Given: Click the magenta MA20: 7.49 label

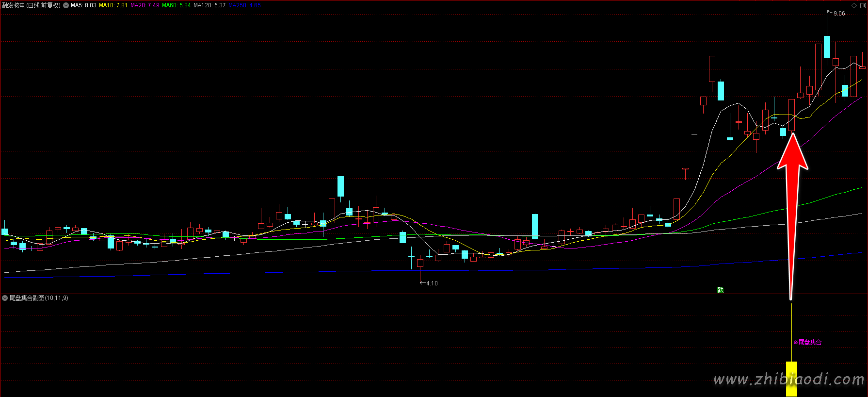Looking at the screenshot, I should tap(145, 5).
